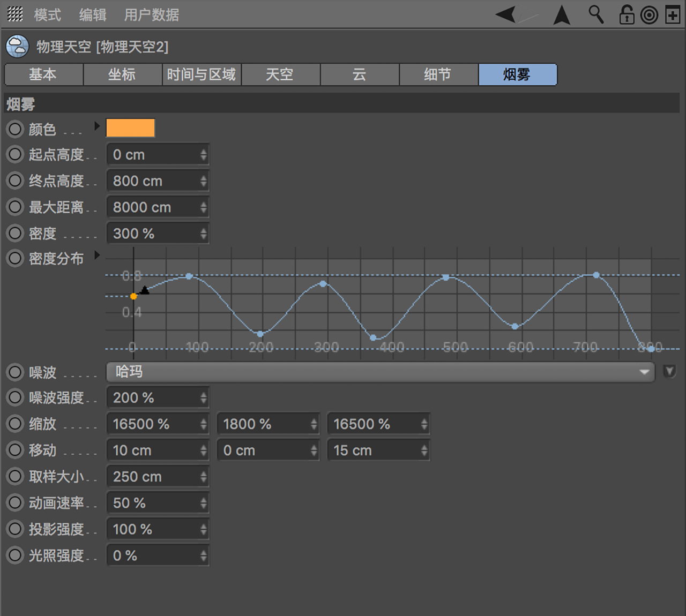Open the 用户数据 menu
The image size is (686, 616).
[152, 15]
